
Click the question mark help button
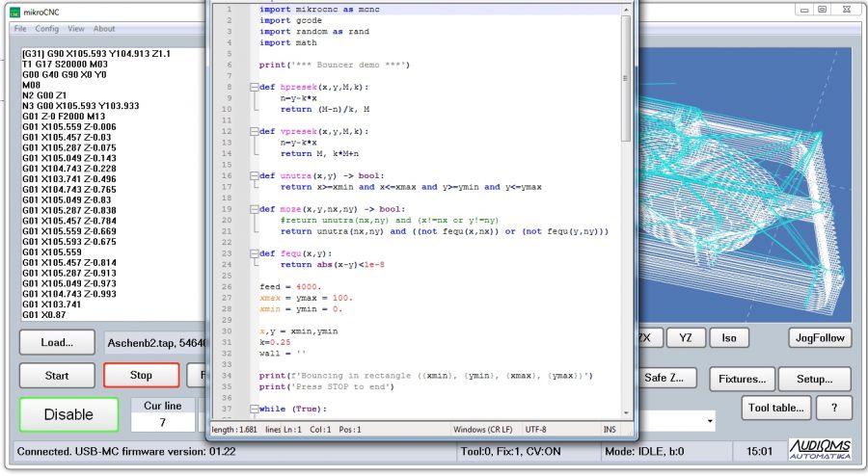point(834,408)
